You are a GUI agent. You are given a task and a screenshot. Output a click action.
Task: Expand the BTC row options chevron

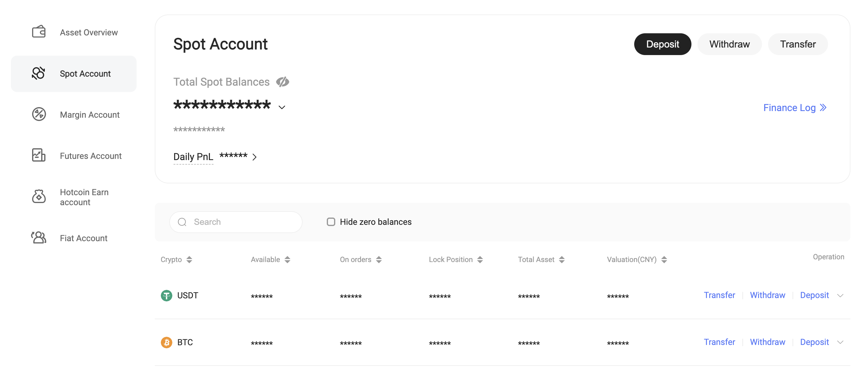[x=840, y=342]
